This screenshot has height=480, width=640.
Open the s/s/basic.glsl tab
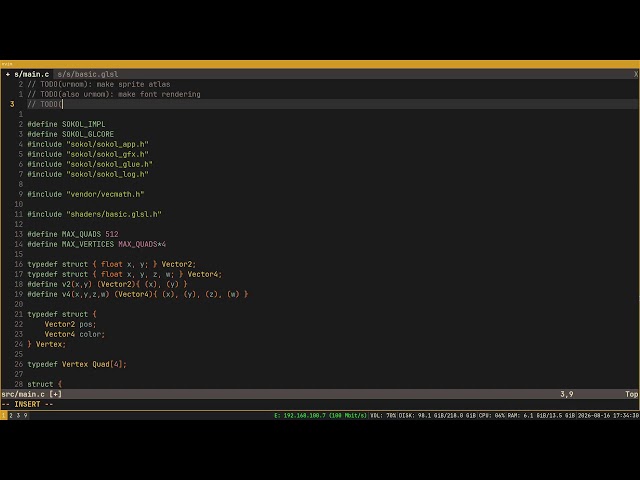tap(88, 74)
